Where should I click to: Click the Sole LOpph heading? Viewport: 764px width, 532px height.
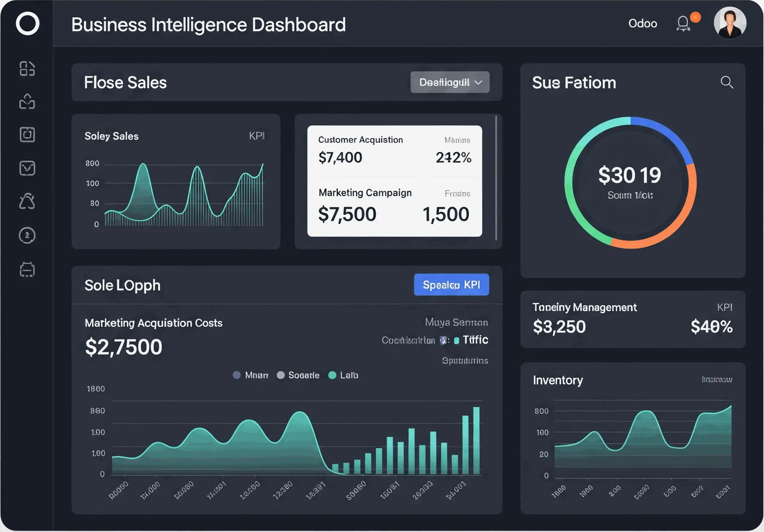[122, 285]
